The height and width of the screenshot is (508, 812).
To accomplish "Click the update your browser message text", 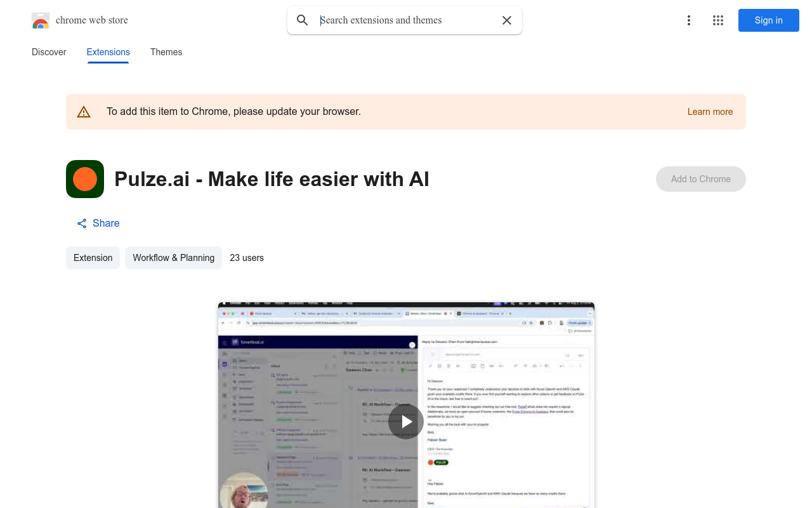I will [233, 112].
